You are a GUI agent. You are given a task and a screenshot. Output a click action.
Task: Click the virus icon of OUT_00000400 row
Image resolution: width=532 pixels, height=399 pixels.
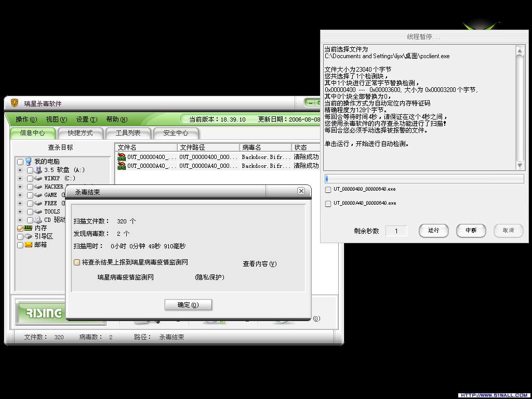pyautogui.click(x=122, y=157)
